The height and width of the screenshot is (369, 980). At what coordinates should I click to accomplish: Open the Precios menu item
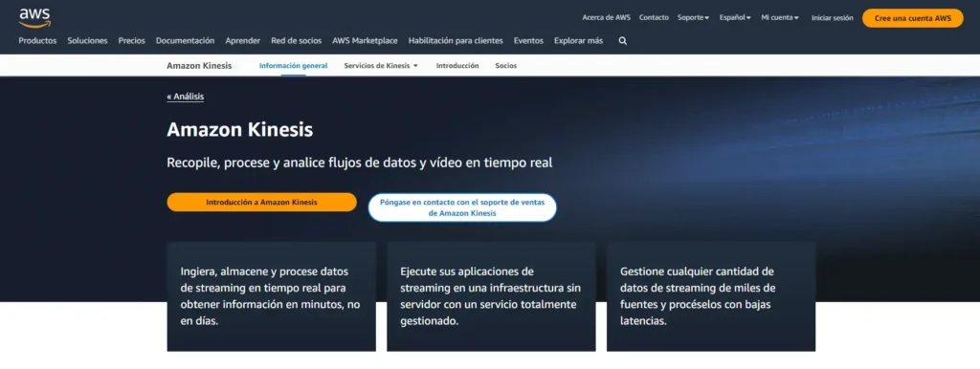coord(132,40)
